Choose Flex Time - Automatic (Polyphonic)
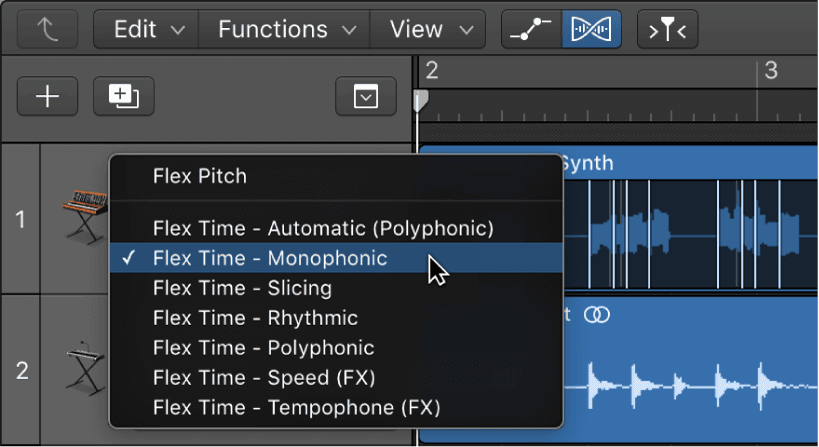This screenshot has width=819, height=447. pyautogui.click(x=336, y=228)
